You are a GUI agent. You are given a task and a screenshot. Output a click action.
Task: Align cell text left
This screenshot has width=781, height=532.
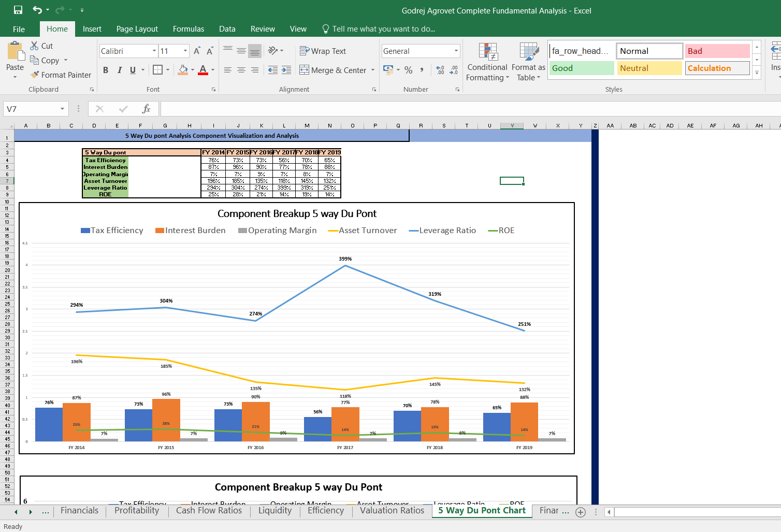point(228,70)
